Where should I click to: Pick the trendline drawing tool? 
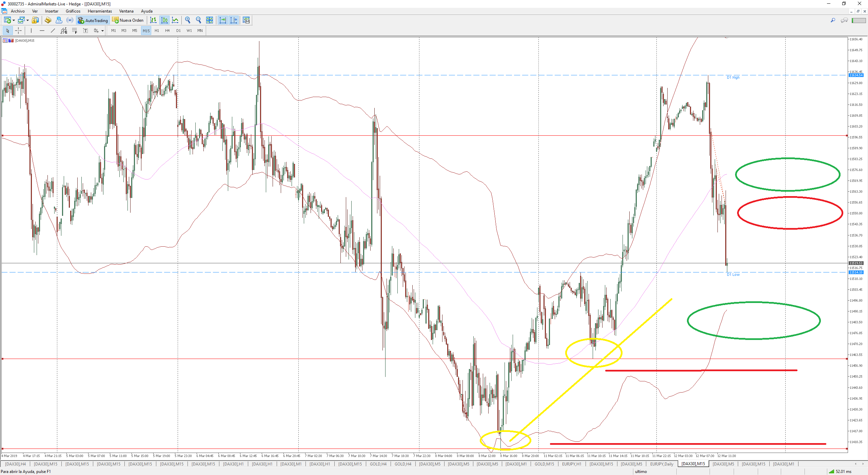[53, 31]
